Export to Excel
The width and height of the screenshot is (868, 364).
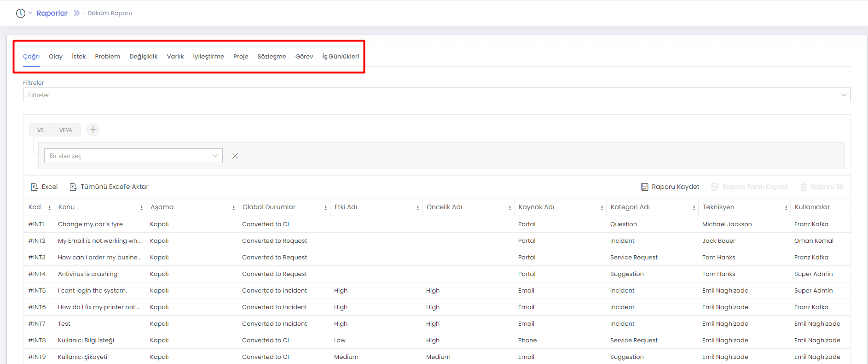click(44, 187)
